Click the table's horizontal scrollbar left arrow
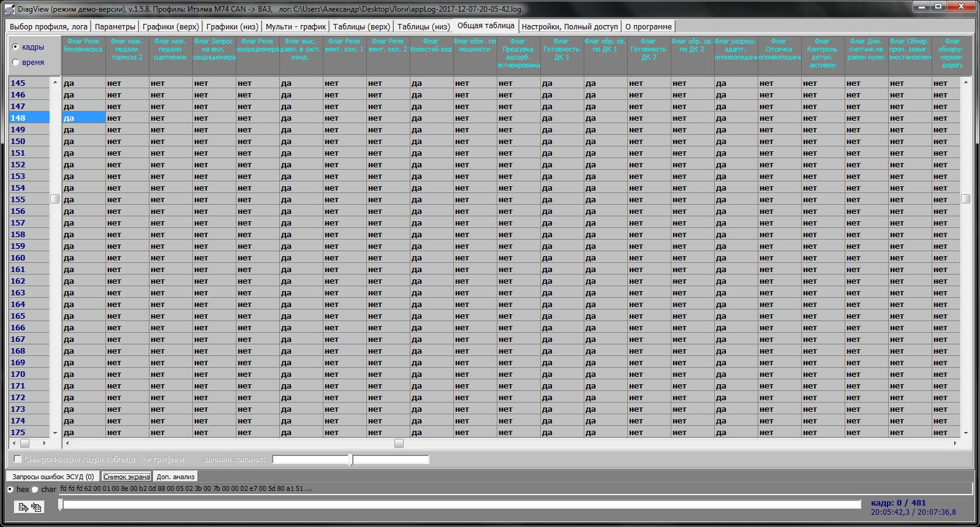980x527 pixels. tap(67, 443)
